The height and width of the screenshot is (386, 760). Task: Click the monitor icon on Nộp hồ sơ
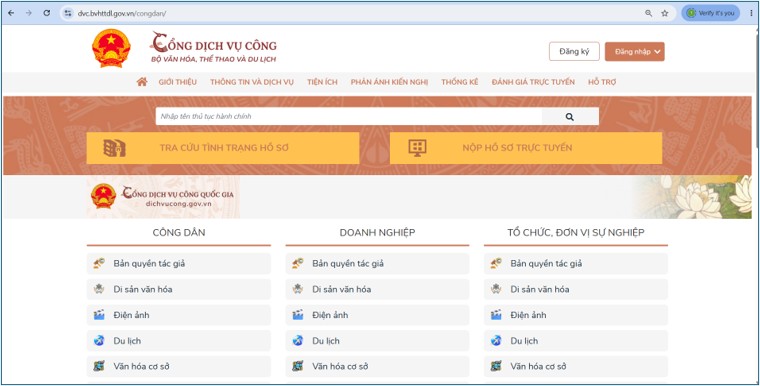[x=417, y=148]
